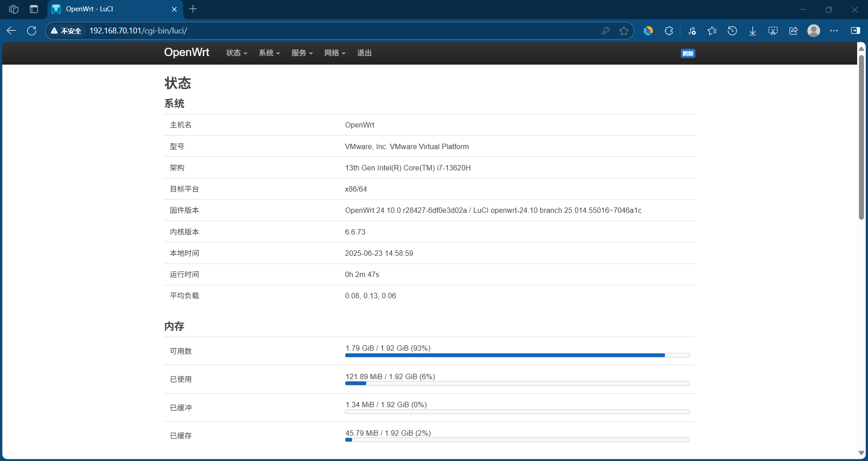Open the saved passwords key icon
868x461 pixels.
tap(606, 31)
